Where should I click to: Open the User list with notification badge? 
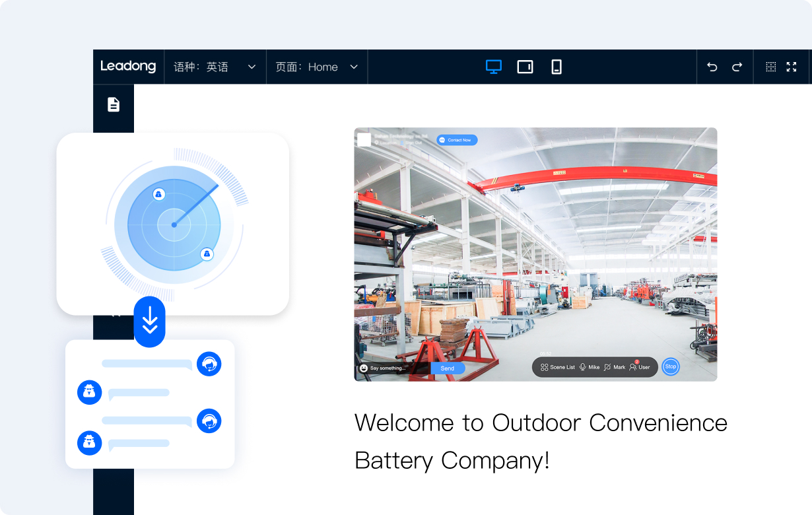[640, 367]
